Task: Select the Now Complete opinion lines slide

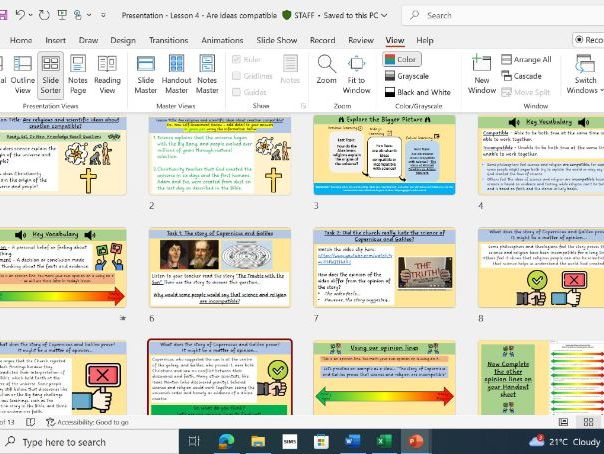Action: pos(541,378)
